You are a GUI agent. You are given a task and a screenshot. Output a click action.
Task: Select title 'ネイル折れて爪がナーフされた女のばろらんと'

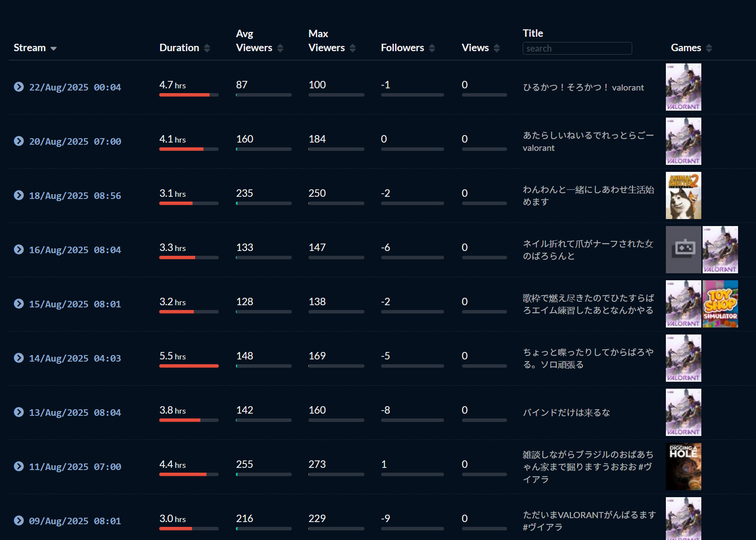pos(588,250)
